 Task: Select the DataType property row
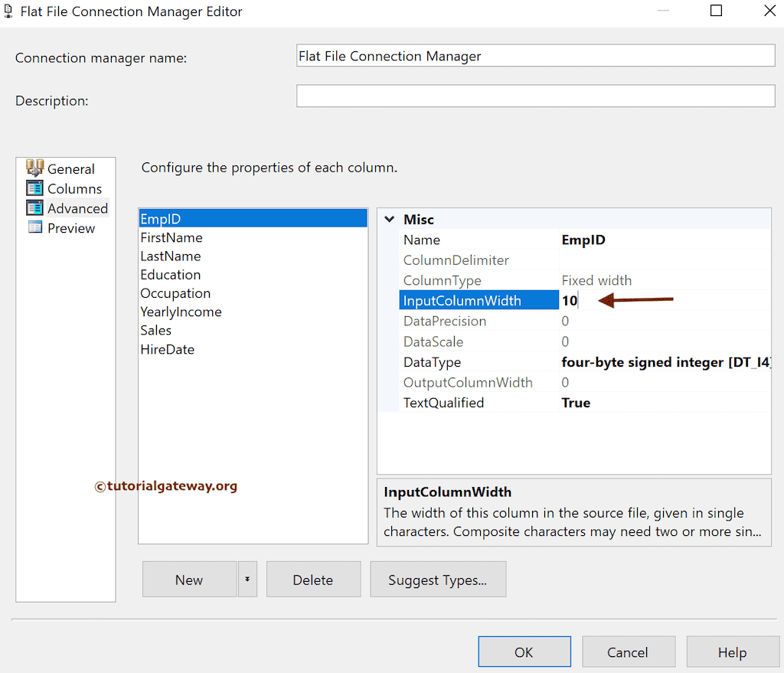coord(431,361)
